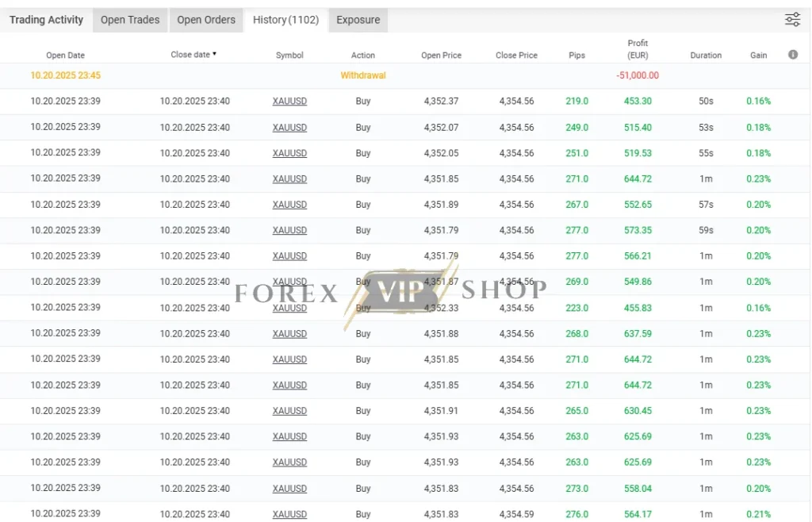Click the 59s duration cell
The image size is (812, 522).
coord(706,230)
